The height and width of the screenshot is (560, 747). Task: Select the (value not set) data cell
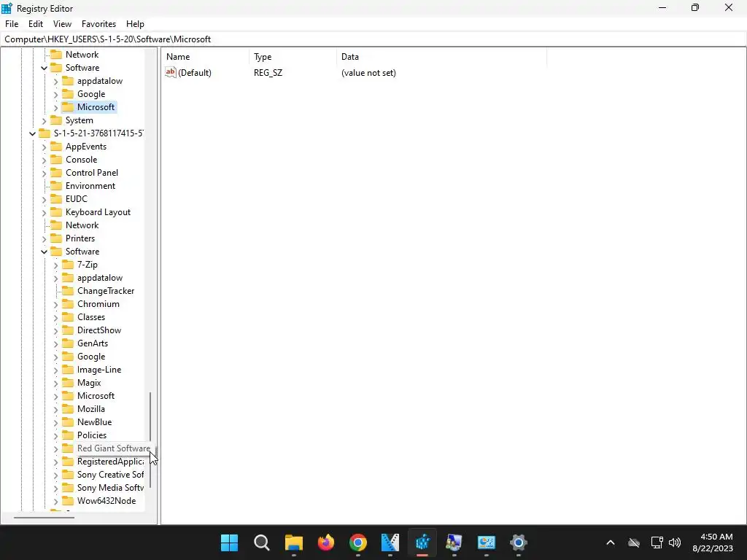pyautogui.click(x=368, y=73)
